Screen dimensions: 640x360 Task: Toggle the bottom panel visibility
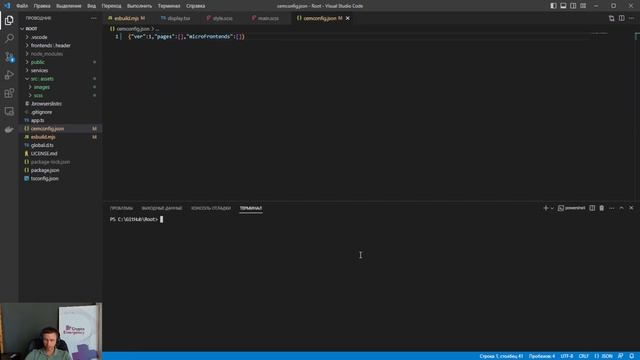(563, 6)
